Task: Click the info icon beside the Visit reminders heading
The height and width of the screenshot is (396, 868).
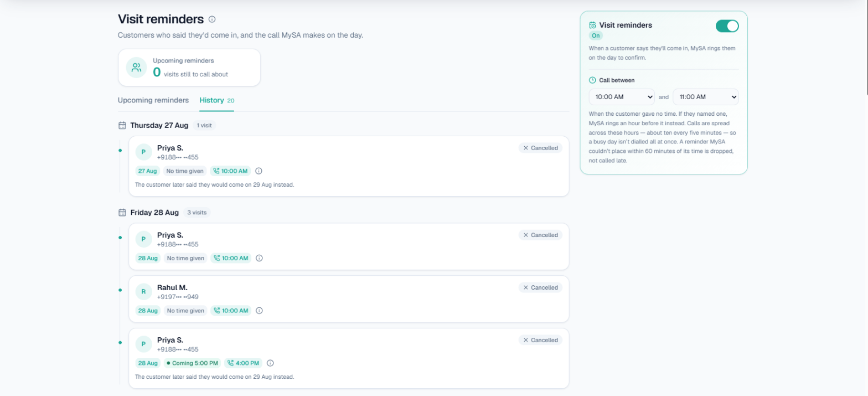Action: coord(212,19)
